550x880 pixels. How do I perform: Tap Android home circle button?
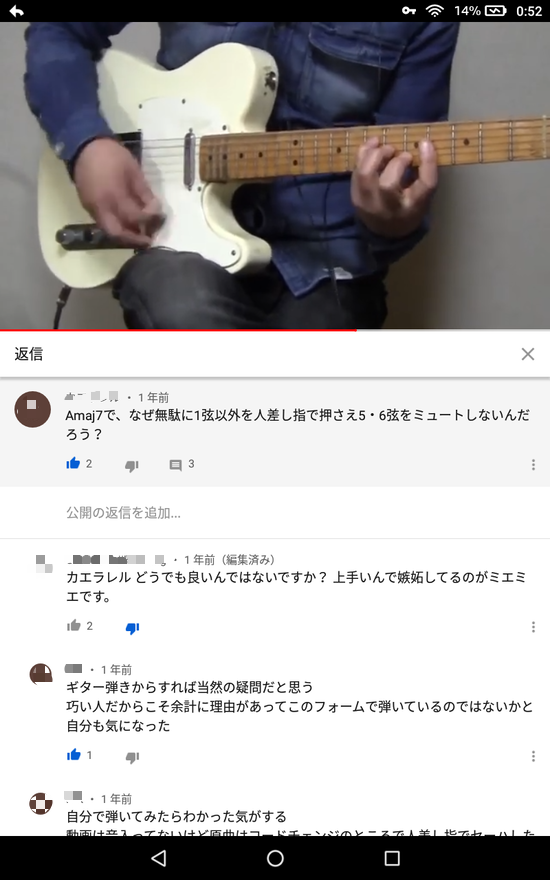pyautogui.click(x=275, y=858)
